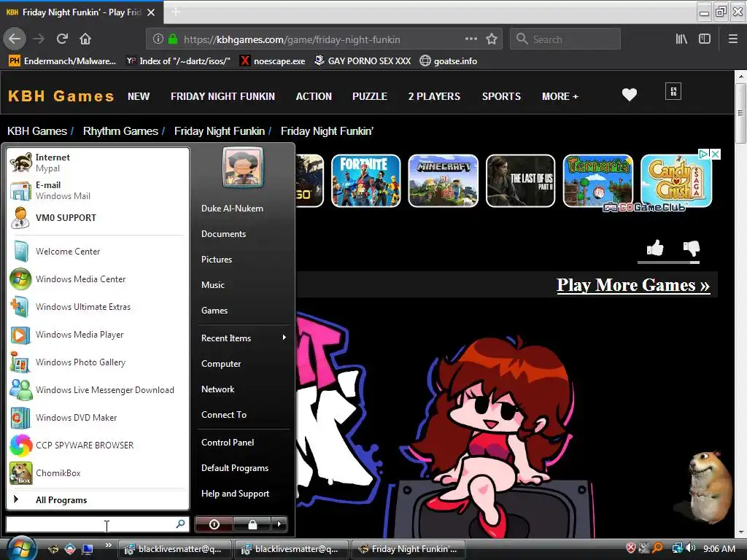Open Windows Live Messenger Download
The image size is (747, 560).
click(97, 390)
